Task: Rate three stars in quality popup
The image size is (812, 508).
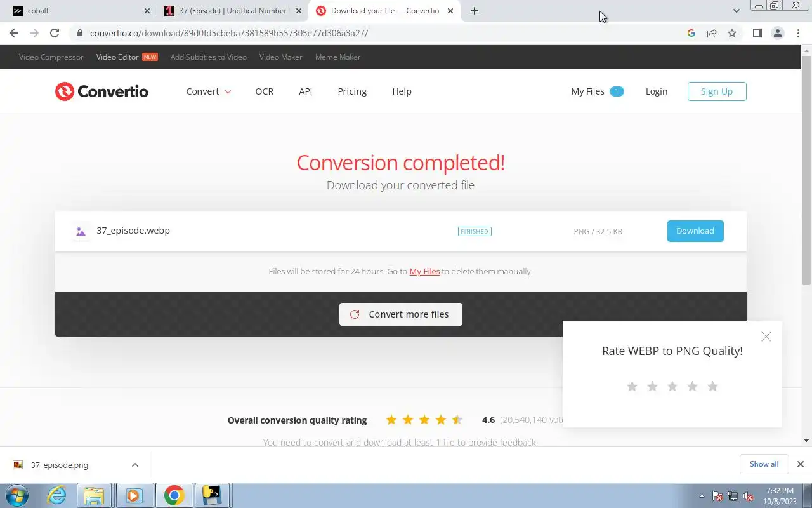Action: (x=672, y=386)
